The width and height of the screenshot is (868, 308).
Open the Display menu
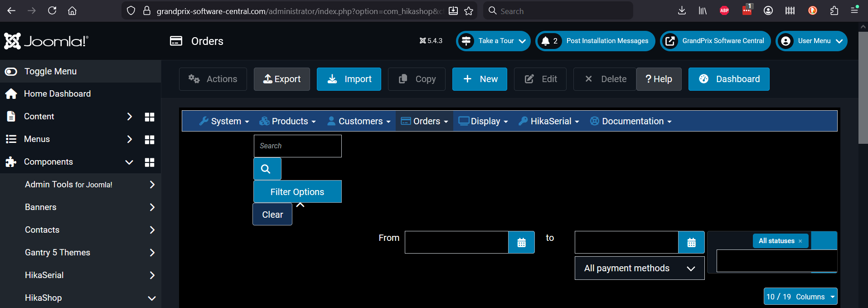coord(483,121)
